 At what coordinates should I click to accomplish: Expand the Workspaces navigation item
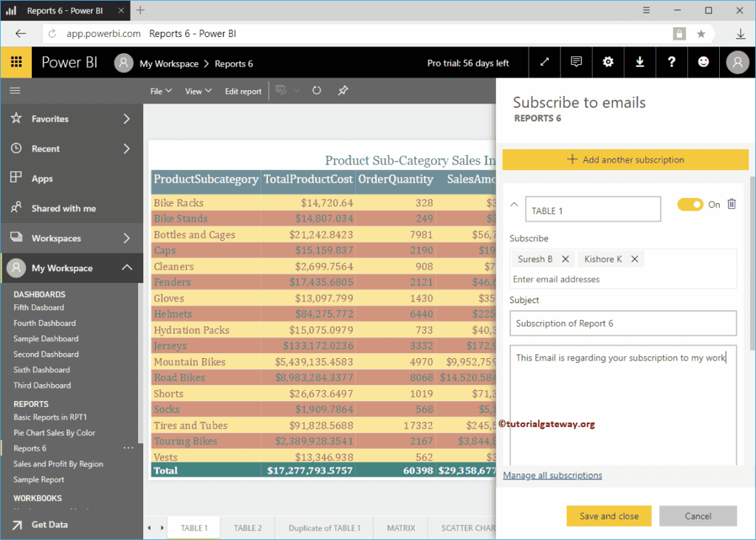pyautogui.click(x=126, y=239)
